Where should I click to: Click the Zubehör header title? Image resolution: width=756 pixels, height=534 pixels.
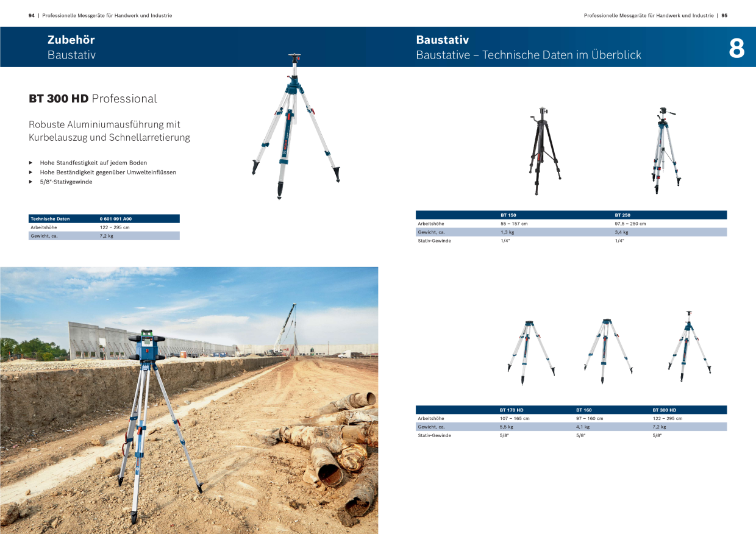coord(71,40)
